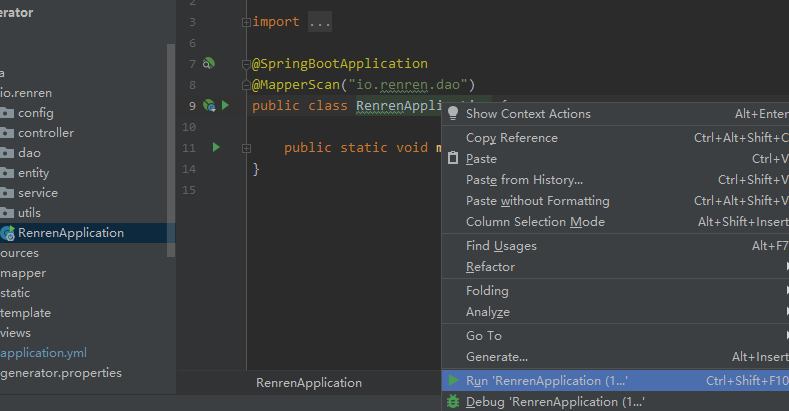Open the Generate... menu entry

pyautogui.click(x=497, y=357)
